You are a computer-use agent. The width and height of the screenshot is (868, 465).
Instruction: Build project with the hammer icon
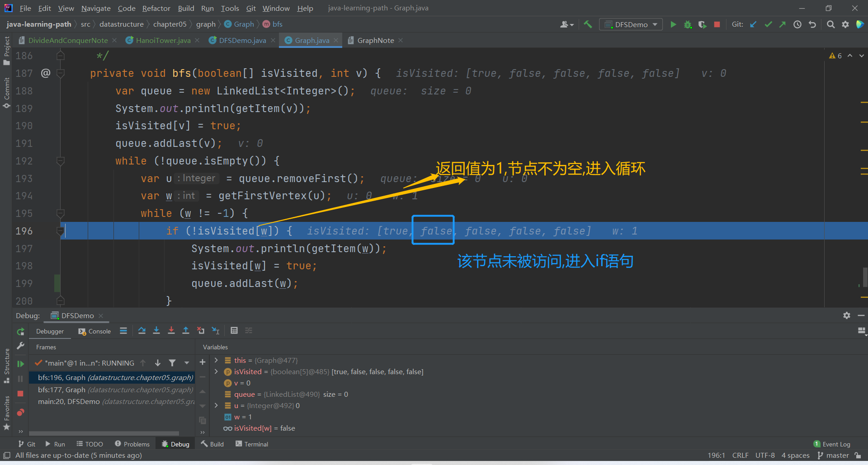[588, 24]
